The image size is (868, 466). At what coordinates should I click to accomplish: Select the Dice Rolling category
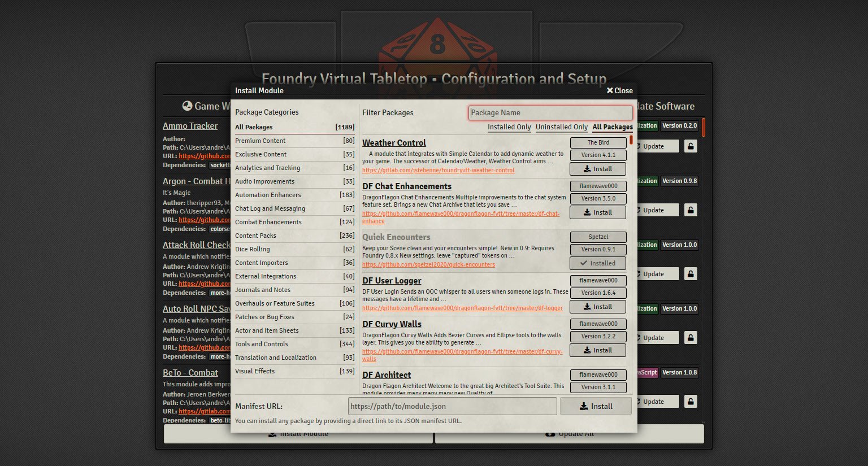pyautogui.click(x=253, y=249)
